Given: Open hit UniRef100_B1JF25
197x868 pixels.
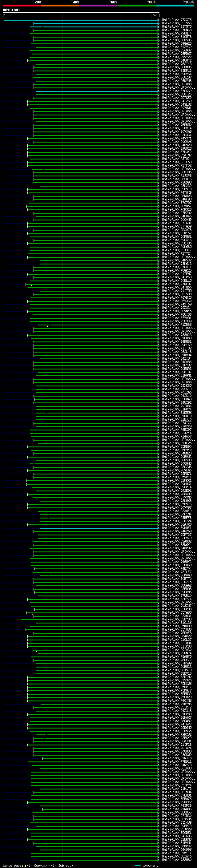Looking at the screenshot, I should 177,443.
